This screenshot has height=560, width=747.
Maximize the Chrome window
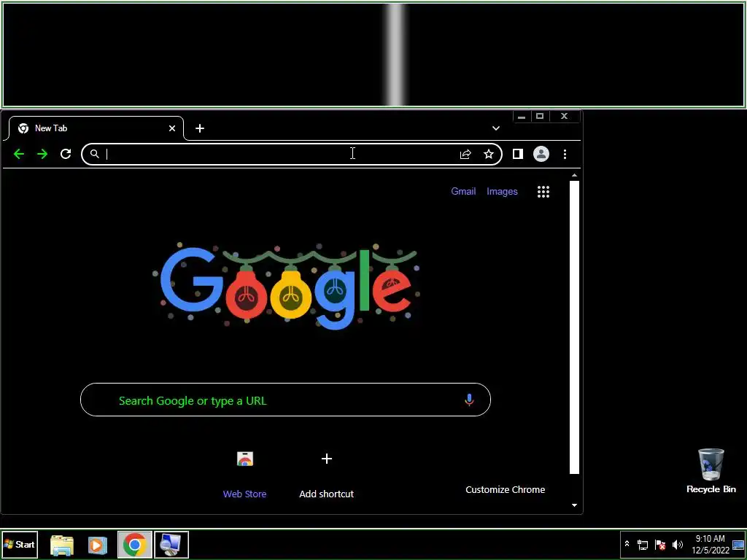pyautogui.click(x=540, y=116)
